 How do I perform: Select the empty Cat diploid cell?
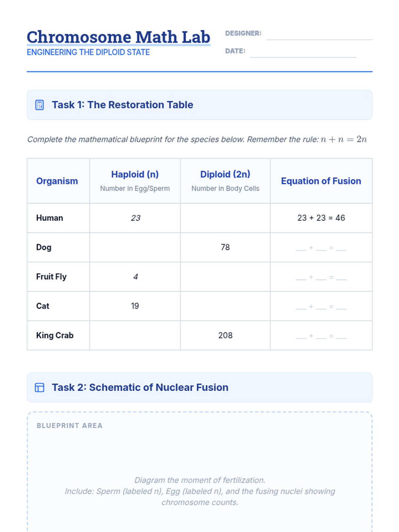(x=225, y=306)
